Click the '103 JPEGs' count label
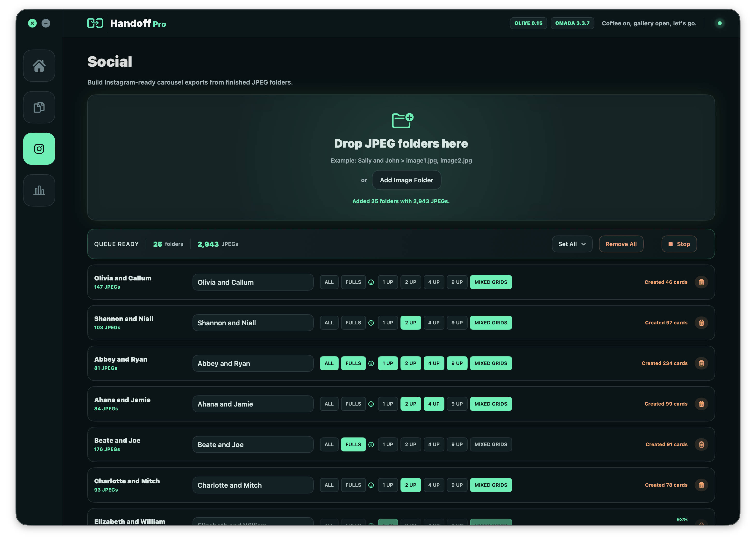This screenshot has height=543, width=756. tap(107, 328)
